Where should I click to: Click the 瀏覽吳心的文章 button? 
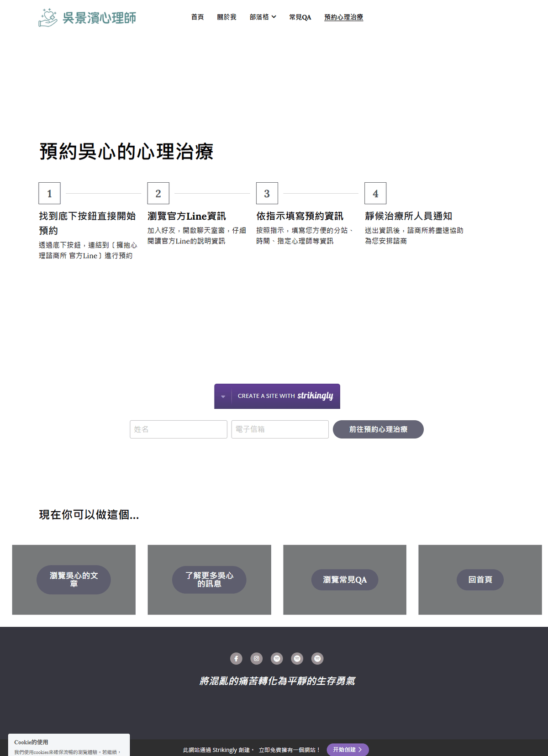click(74, 580)
